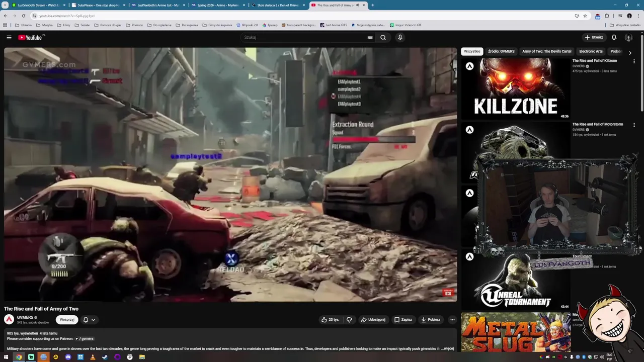The height and width of the screenshot is (362, 644).
Task: Open the browser extensions puzzle icon
Action: 606,16
